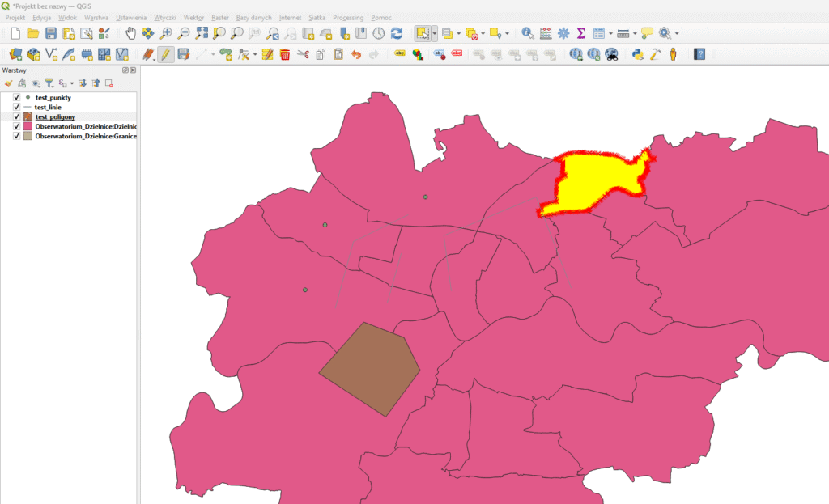This screenshot has width=829, height=504.
Task: Uncheck the test_punkty layer checkbox
Action: pyautogui.click(x=16, y=97)
